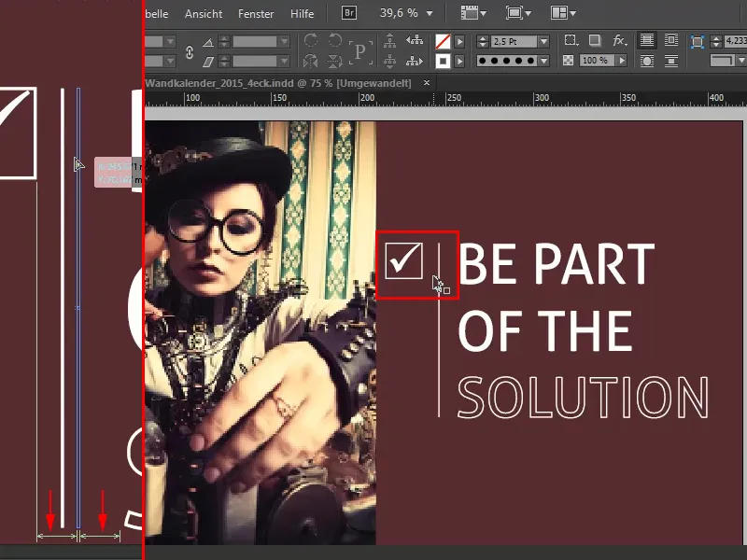The width and height of the screenshot is (747, 560).
Task: Click the fill color swatch (none)
Action: click(x=443, y=41)
